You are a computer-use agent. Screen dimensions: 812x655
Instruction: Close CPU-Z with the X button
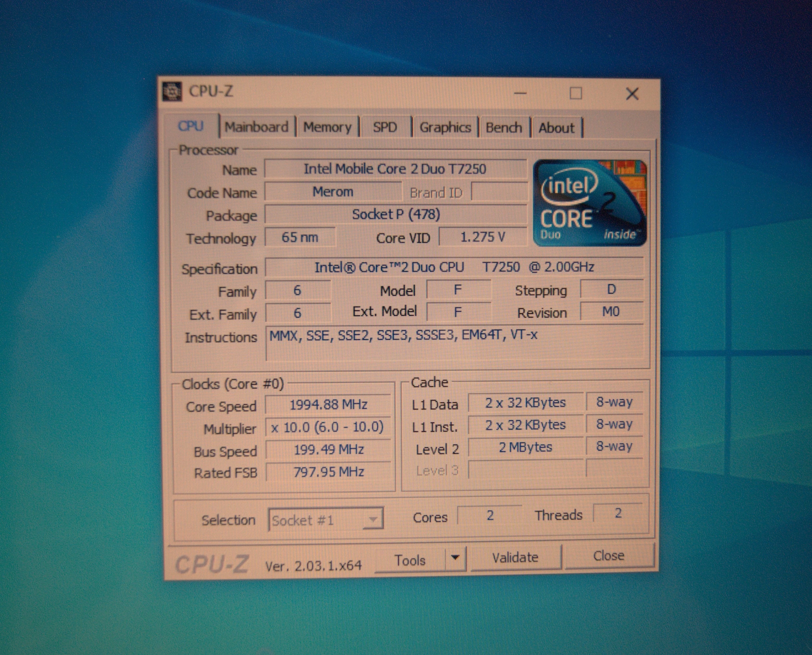click(x=632, y=94)
